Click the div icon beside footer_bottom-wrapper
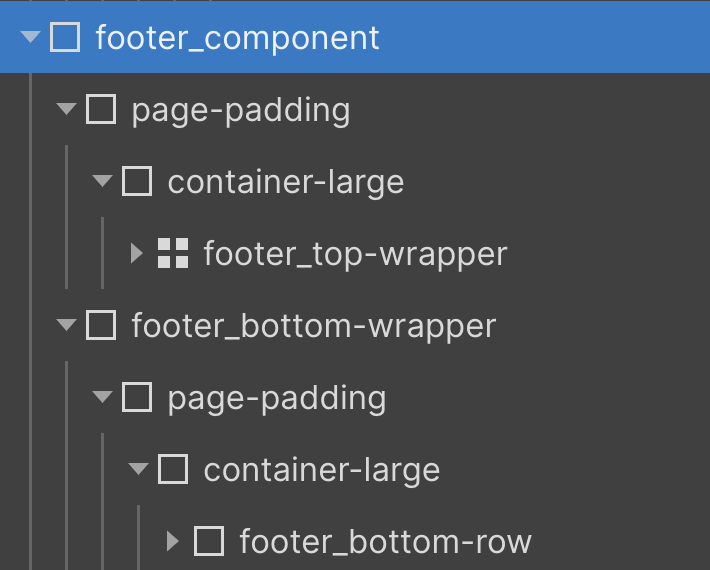The width and height of the screenshot is (710, 570). click(x=101, y=325)
